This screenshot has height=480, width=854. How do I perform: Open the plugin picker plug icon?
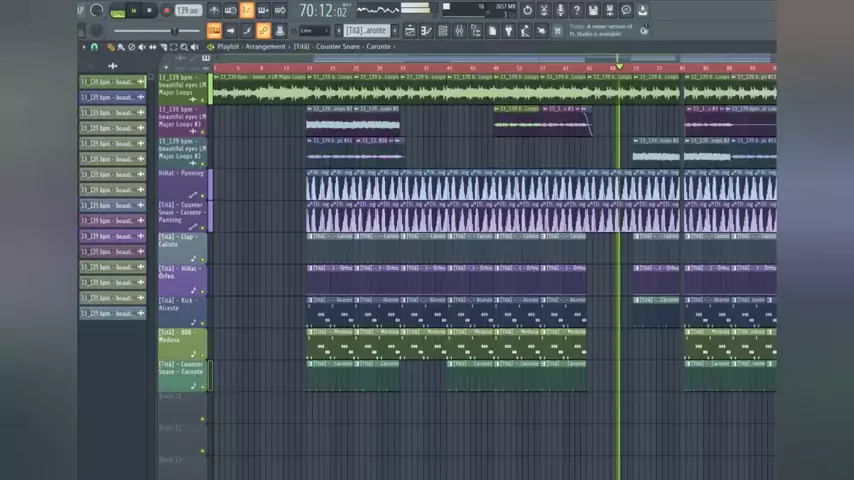(509, 31)
